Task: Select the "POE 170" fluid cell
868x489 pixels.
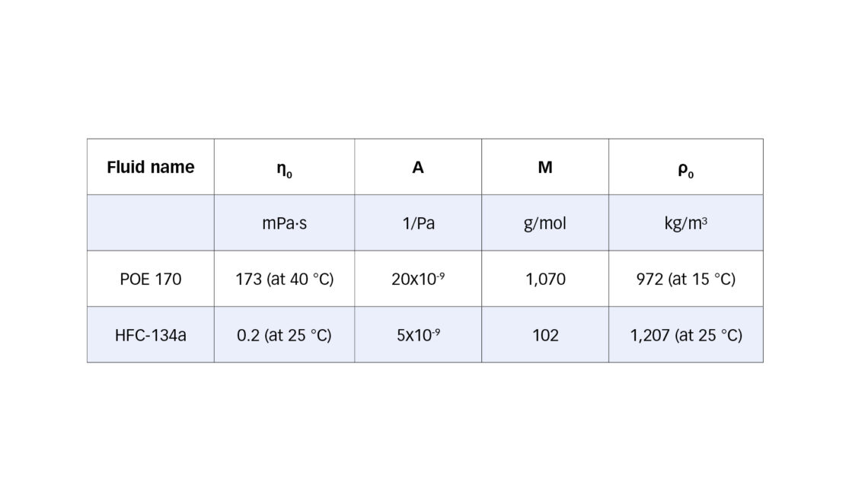Action: pos(151,279)
